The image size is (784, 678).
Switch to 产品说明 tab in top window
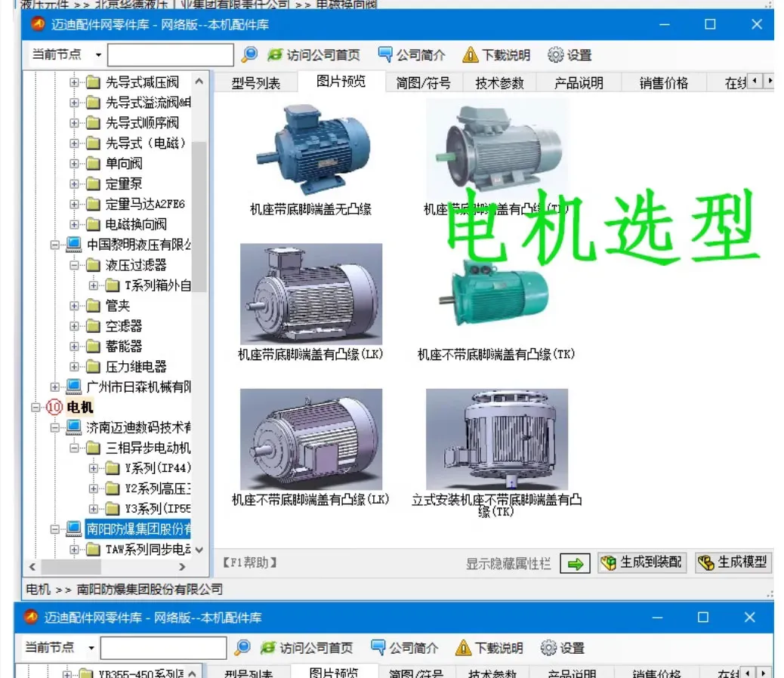579,83
